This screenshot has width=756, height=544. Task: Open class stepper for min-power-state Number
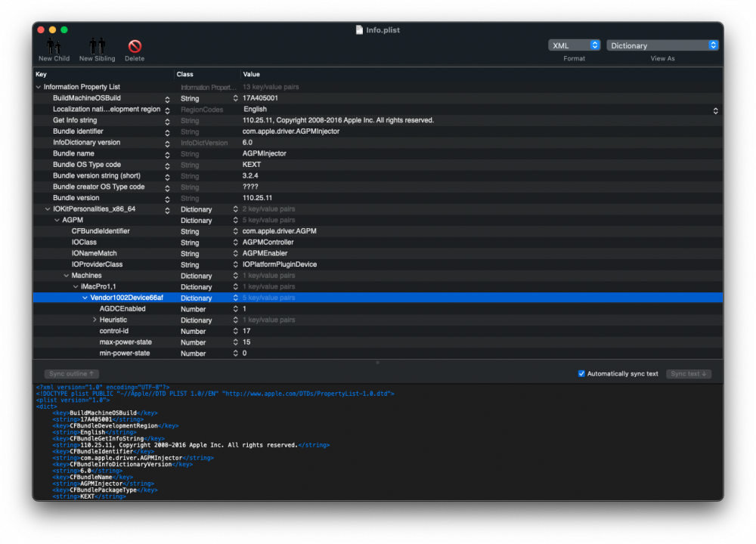[235, 353]
